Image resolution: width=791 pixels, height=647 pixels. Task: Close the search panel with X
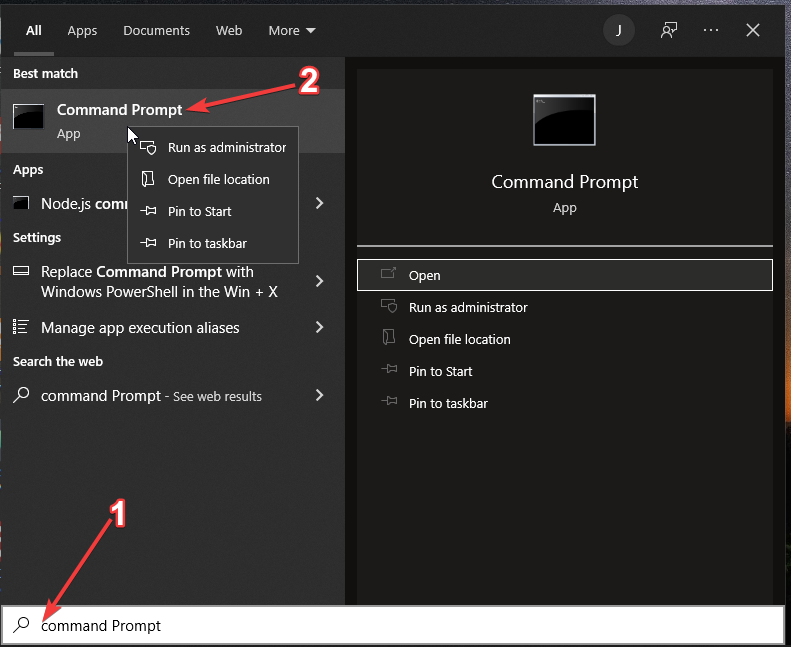[753, 30]
